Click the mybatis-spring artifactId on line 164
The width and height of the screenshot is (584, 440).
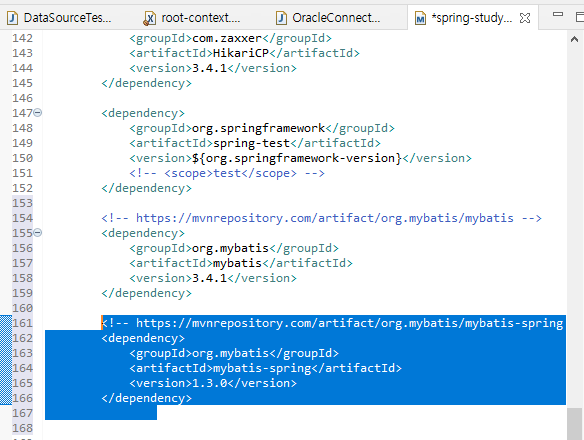[262, 368]
